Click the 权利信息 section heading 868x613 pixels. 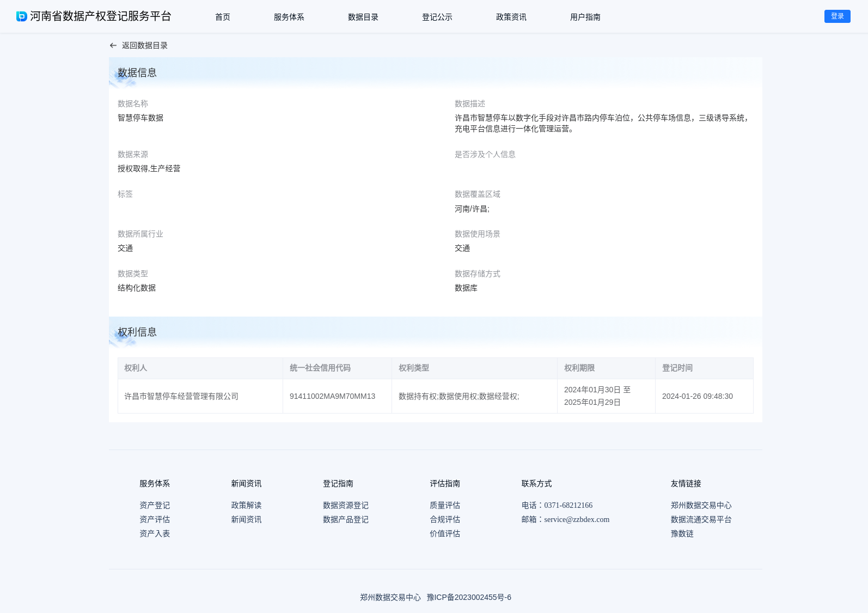137,332
